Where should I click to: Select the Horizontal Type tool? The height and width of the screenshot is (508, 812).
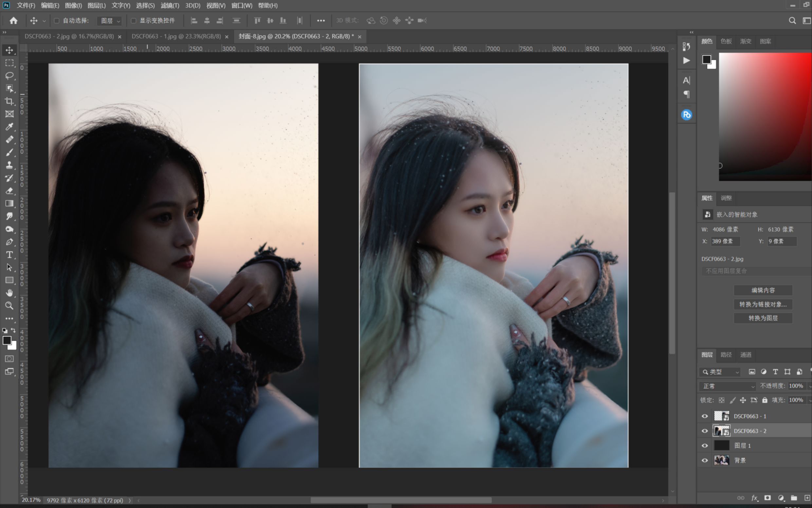[x=9, y=255]
